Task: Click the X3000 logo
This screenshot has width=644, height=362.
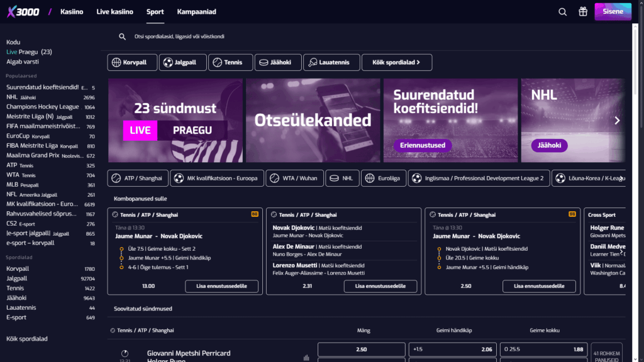Action: tap(22, 11)
